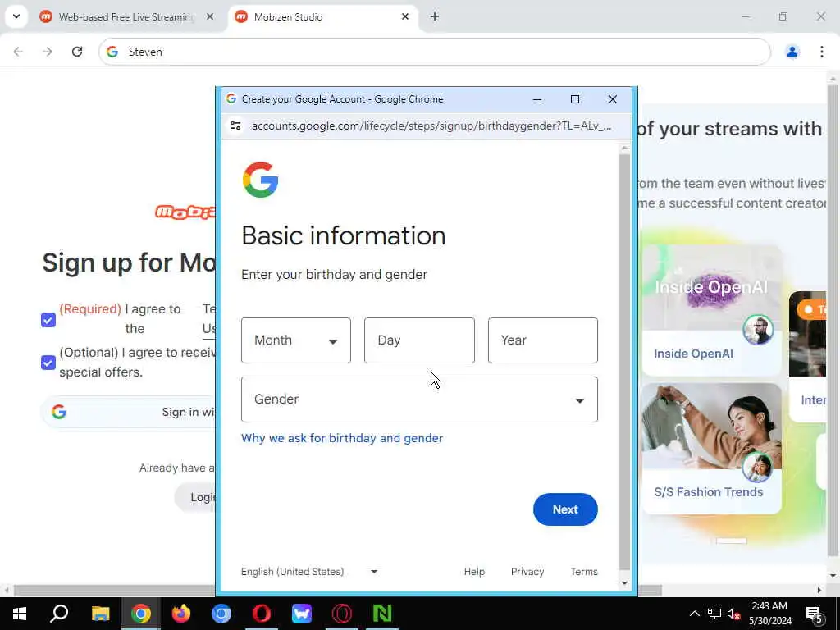Click the Chrome taskbar icon
The image size is (840, 630).
click(x=141, y=614)
